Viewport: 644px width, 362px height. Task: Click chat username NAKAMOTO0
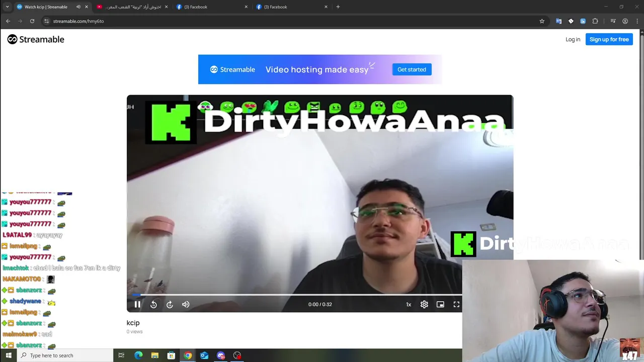(22, 279)
